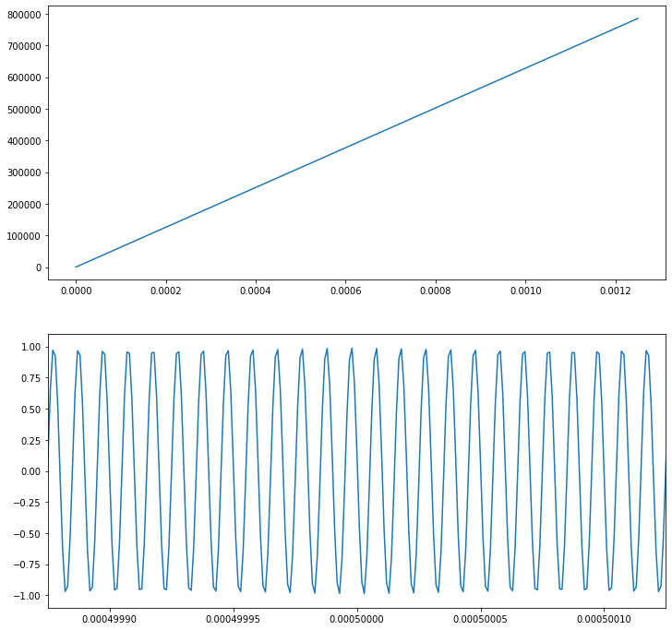Image resolution: width=672 pixels, height=630 pixels.
Task: Click the 0.0004 x-axis tick label
Action: 256,291
